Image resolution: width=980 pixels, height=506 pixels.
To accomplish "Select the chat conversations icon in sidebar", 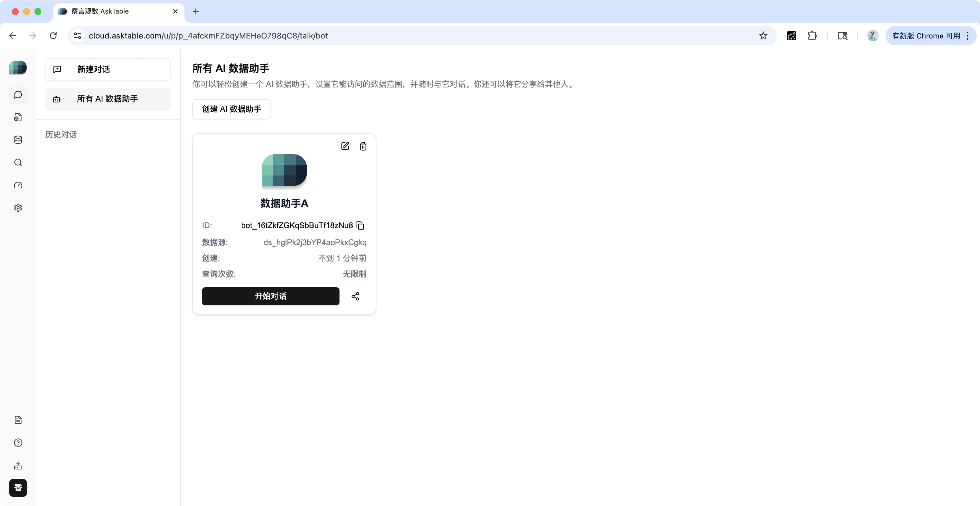I will pos(18,95).
